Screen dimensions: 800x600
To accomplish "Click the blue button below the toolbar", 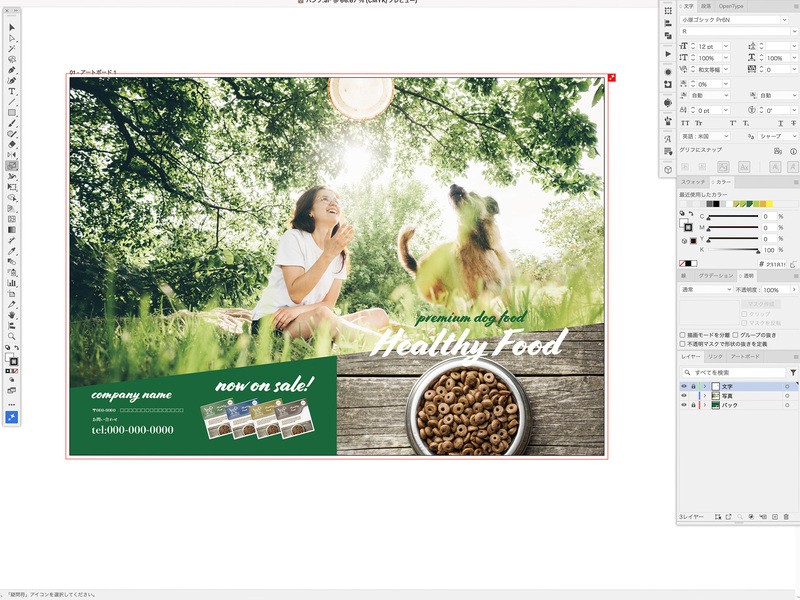I will pos(12,417).
